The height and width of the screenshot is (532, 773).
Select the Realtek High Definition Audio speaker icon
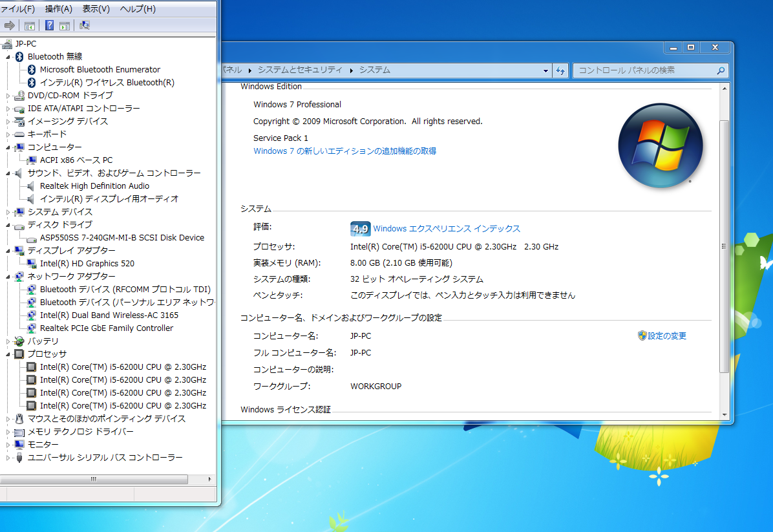click(30, 186)
